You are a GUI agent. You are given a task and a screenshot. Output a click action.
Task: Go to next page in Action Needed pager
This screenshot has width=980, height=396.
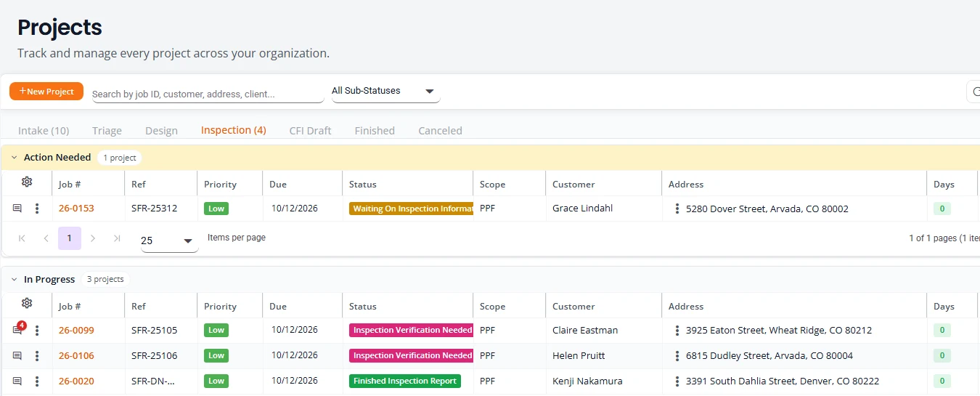pyautogui.click(x=93, y=238)
